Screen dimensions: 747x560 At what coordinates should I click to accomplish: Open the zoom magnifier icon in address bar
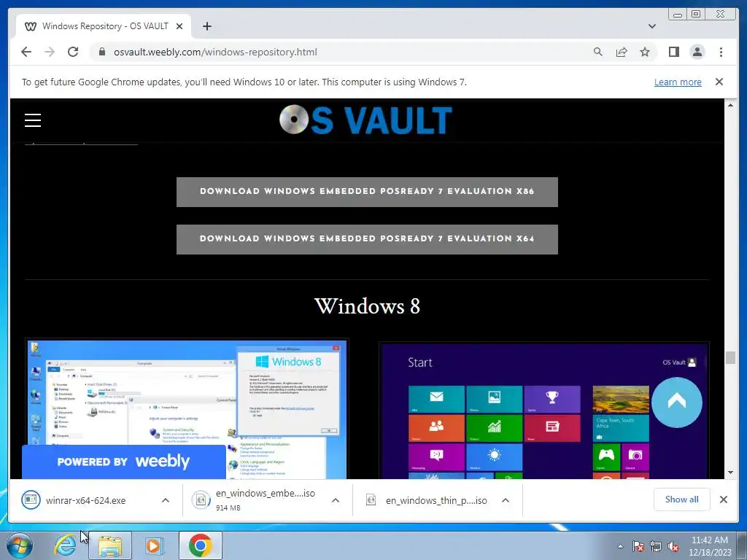point(598,52)
